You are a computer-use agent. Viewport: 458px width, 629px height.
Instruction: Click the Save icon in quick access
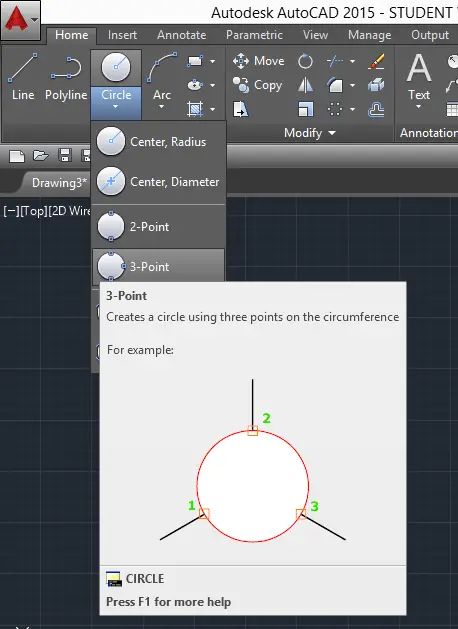65,155
